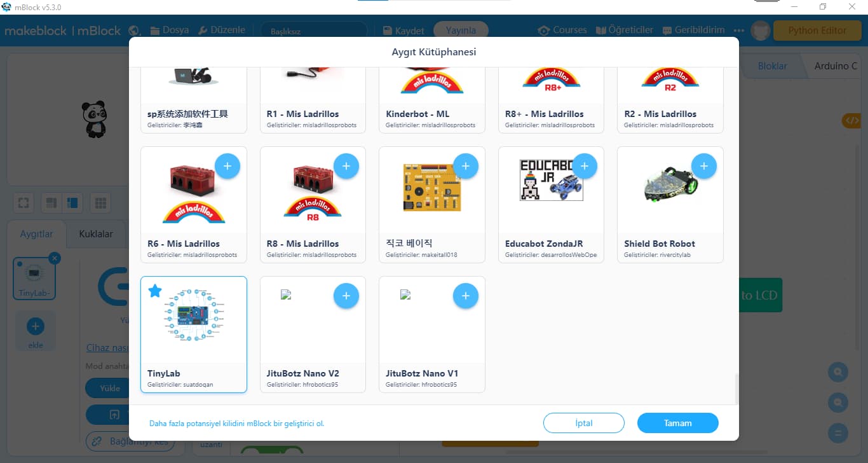Open the Düzenle menu
The image size is (868, 463).
222,31
